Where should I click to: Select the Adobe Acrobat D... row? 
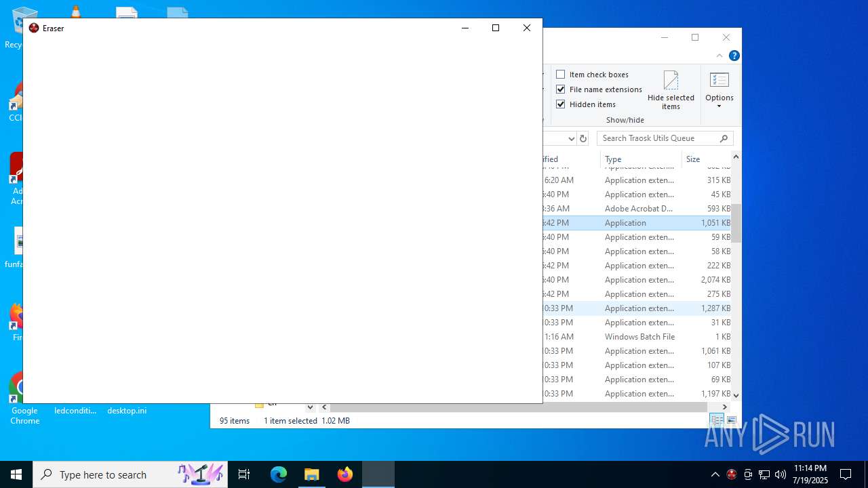[x=637, y=209]
